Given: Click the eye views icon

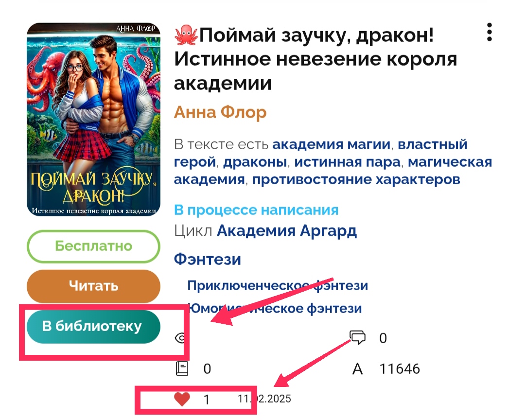Looking at the screenshot, I should click(180, 338).
